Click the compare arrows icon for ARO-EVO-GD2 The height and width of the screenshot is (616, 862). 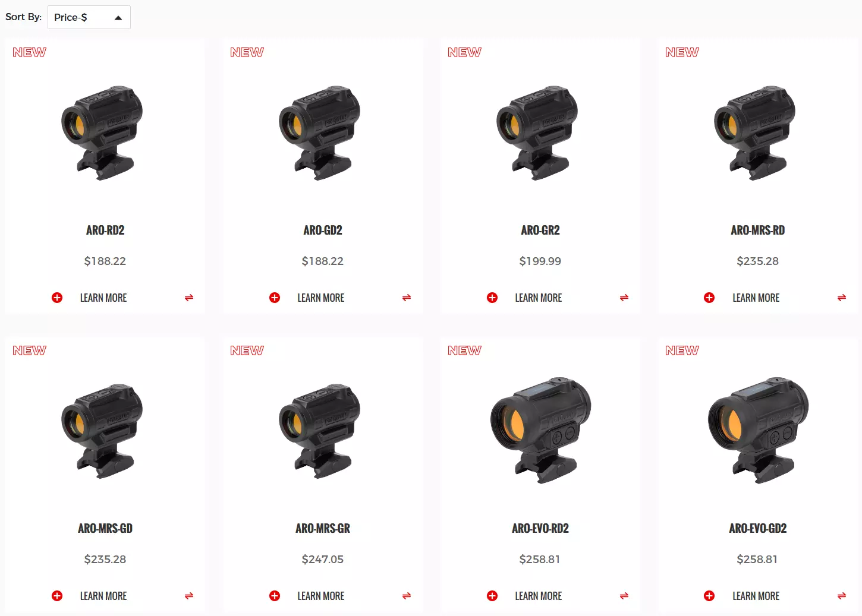point(842,596)
